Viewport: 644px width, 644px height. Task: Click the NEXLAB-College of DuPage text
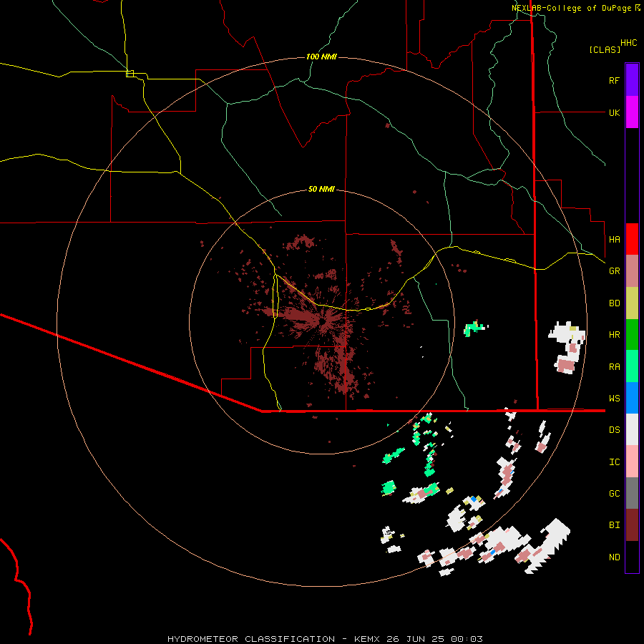pyautogui.click(x=571, y=8)
